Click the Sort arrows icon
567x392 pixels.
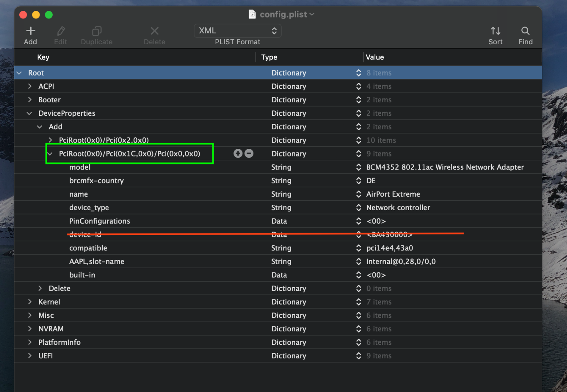(495, 31)
